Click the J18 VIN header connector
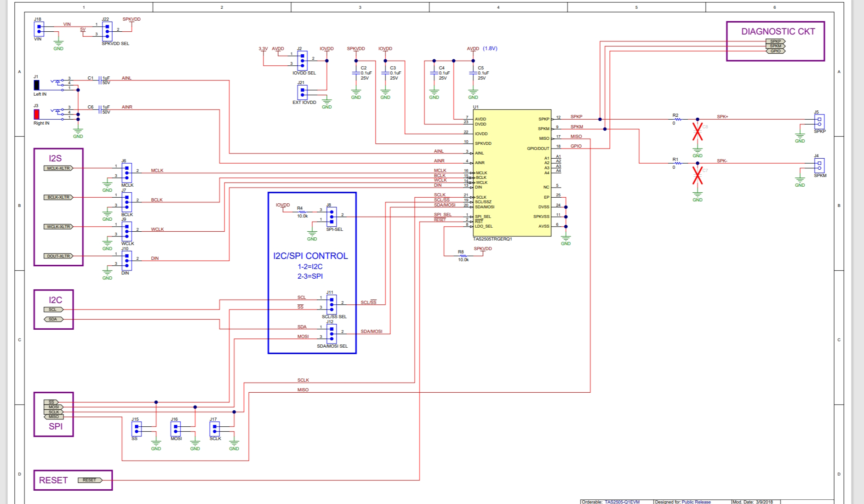The height and width of the screenshot is (504, 864). coord(39,29)
